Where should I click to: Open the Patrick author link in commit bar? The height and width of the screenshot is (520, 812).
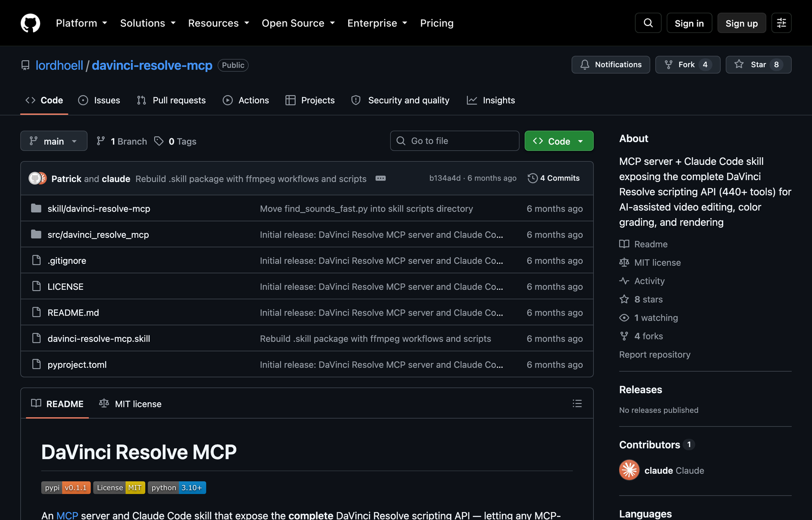pos(66,179)
